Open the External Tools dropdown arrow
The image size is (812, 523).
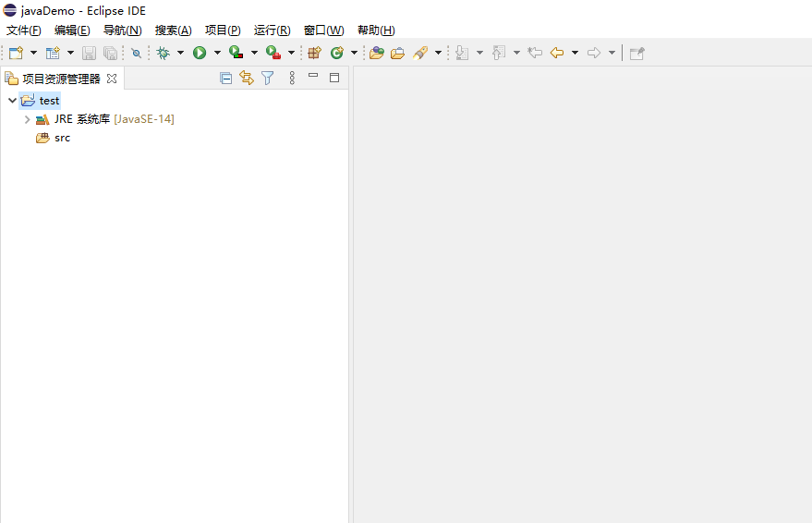pos(291,53)
